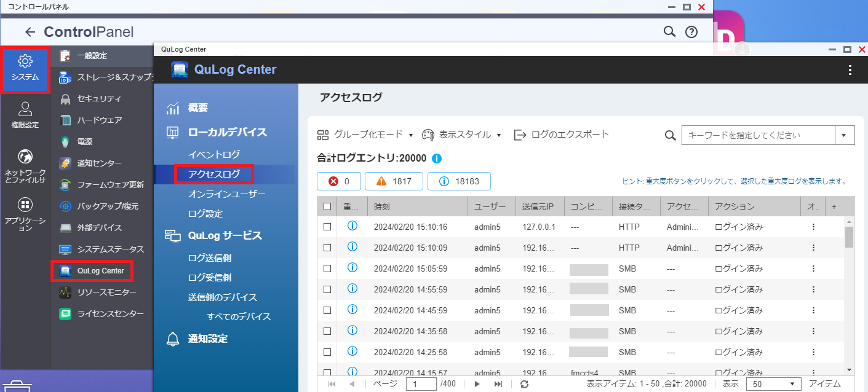Screen dimensions: 868x392
Task: Click the System Status (システムステータス) icon
Action: pos(66,249)
